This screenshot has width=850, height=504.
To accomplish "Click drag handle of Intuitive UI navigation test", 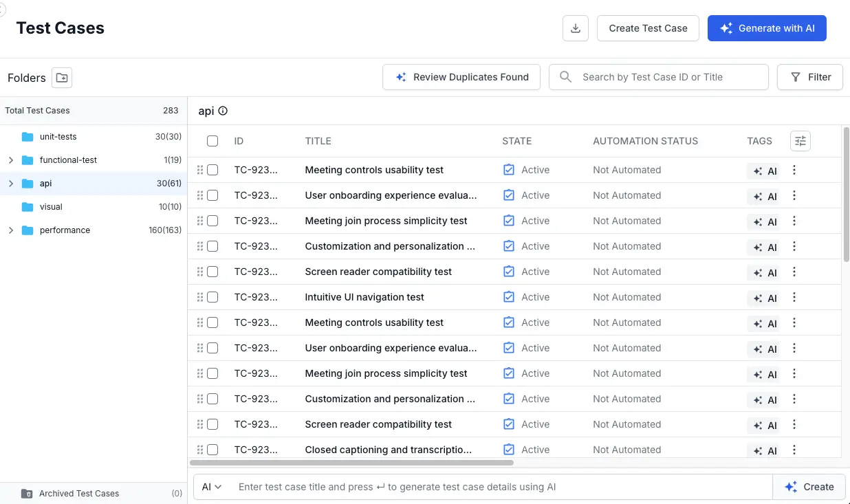I will (200, 297).
